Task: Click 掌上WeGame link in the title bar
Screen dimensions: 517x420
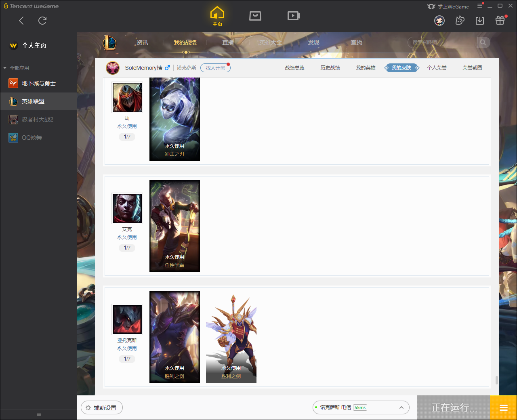Action: click(x=448, y=6)
